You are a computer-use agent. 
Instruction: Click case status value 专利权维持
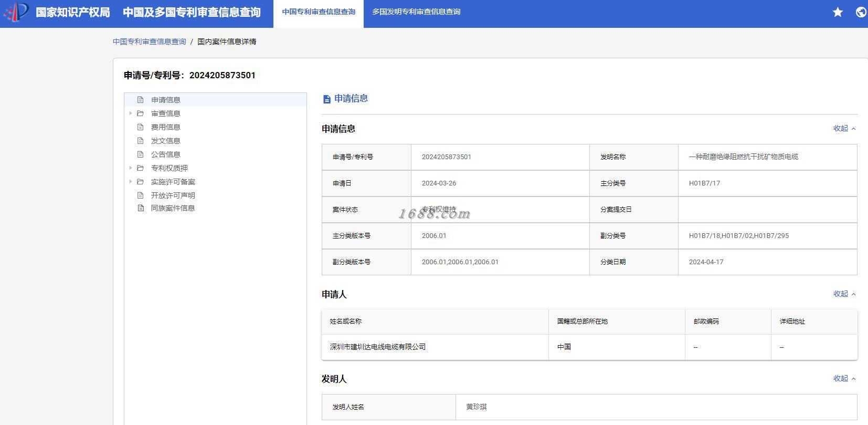click(439, 209)
